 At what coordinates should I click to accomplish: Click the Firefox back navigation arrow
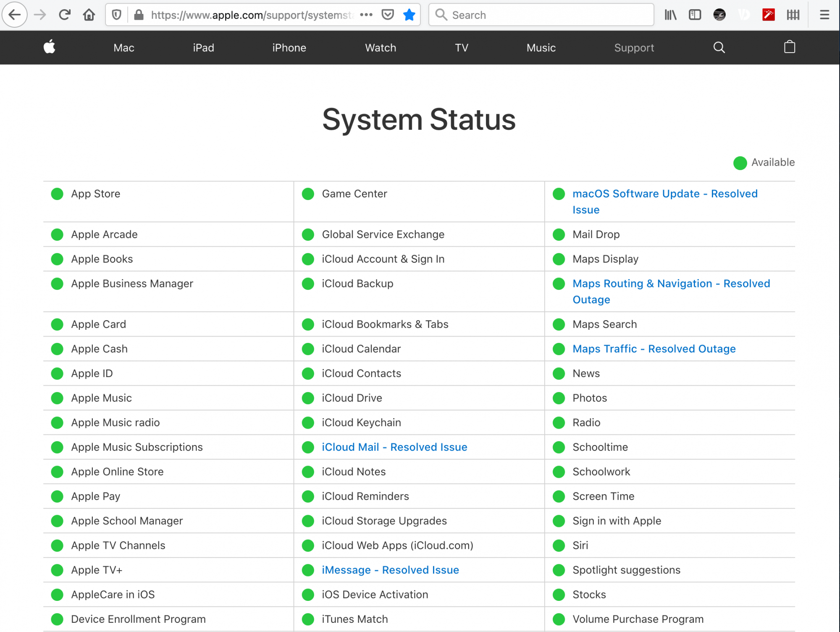15,15
